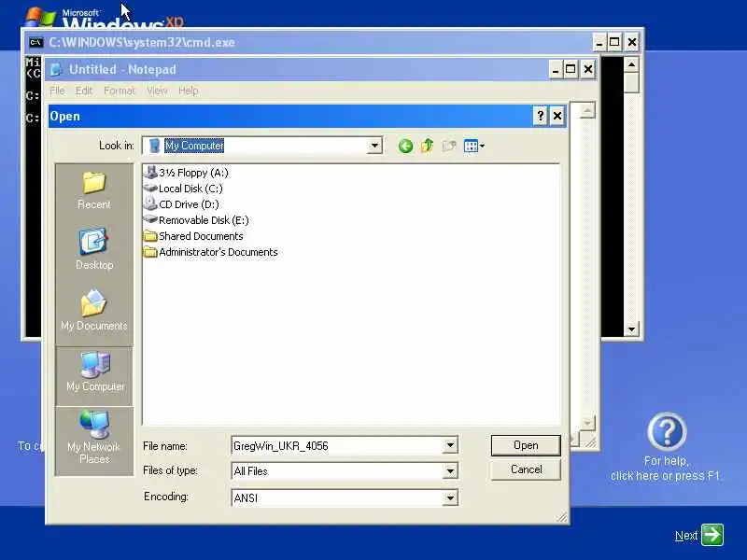
Task: Click the Next link
Action: click(x=686, y=536)
